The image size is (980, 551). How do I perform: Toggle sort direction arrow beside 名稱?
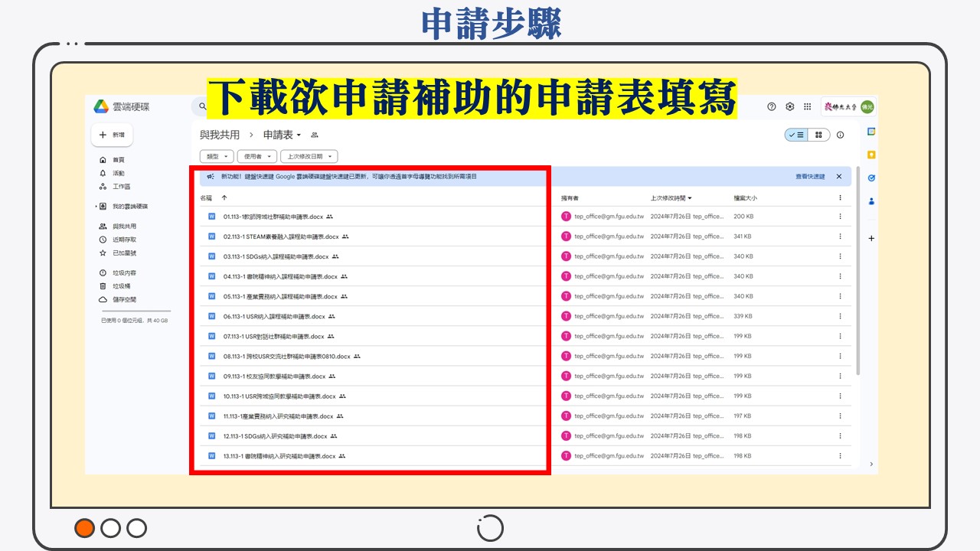[x=224, y=197]
